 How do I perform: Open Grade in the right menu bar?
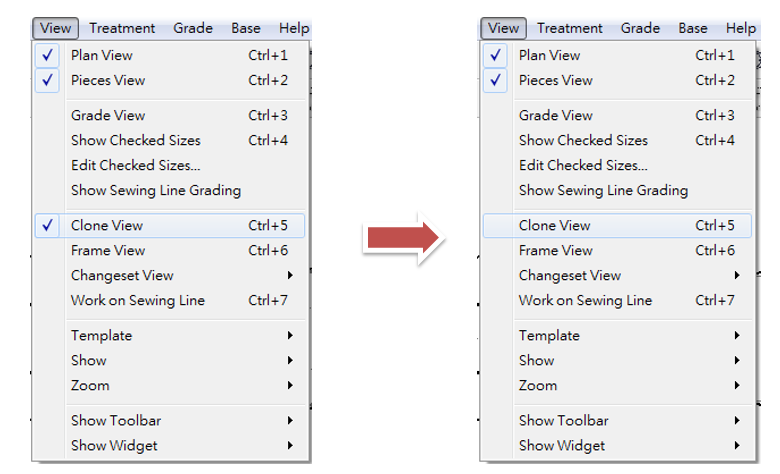click(639, 28)
